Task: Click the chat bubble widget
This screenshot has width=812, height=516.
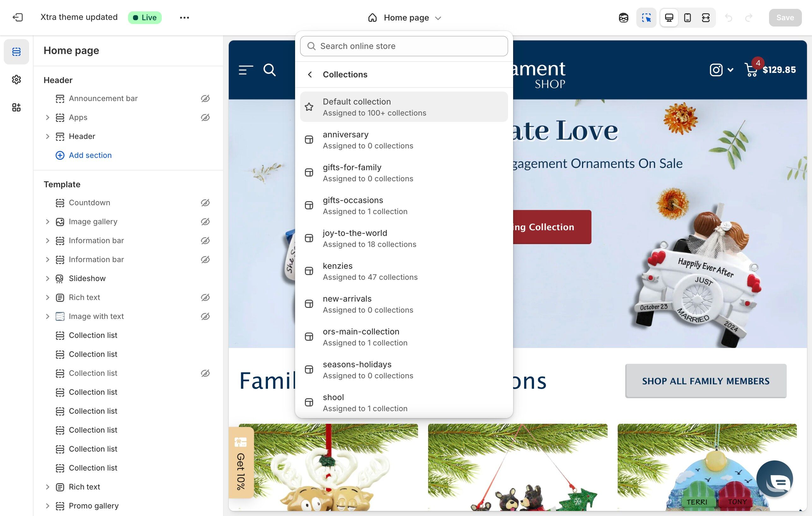Action: point(775,479)
